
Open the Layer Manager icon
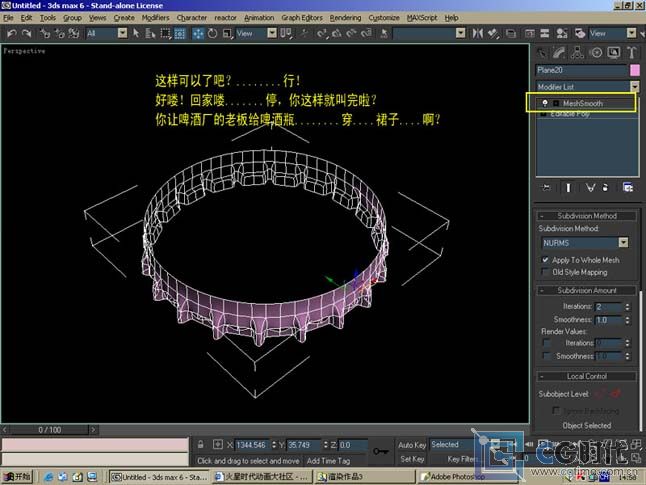coord(511,33)
